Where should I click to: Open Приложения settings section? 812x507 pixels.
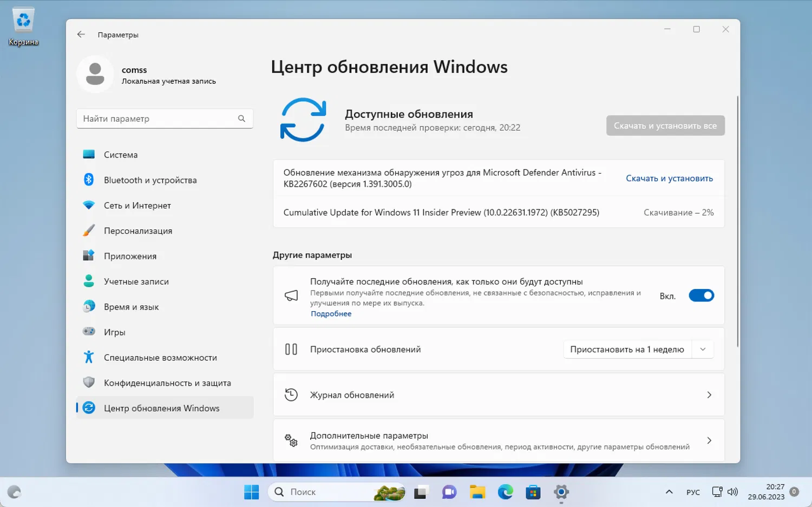pos(165,256)
